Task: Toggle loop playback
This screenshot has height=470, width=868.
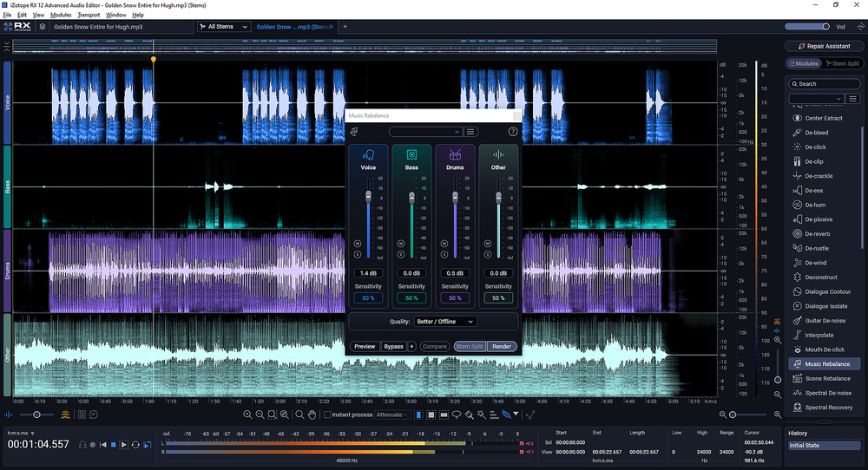Action: pyautogui.click(x=135, y=445)
